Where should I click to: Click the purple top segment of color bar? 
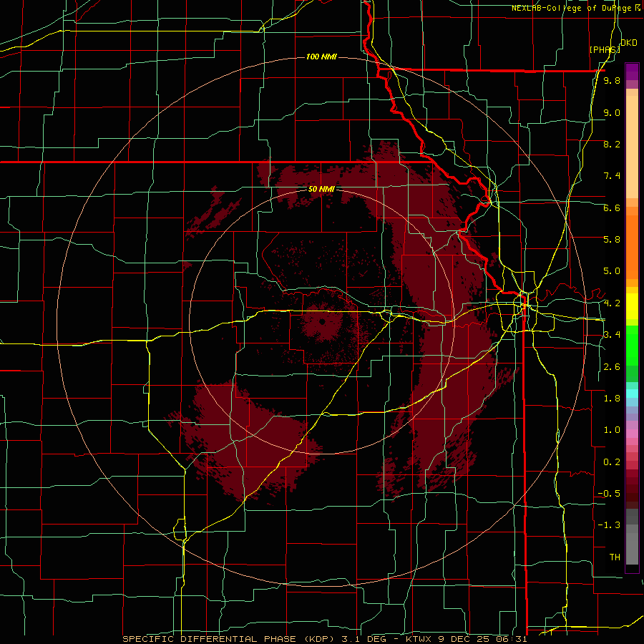632,72
